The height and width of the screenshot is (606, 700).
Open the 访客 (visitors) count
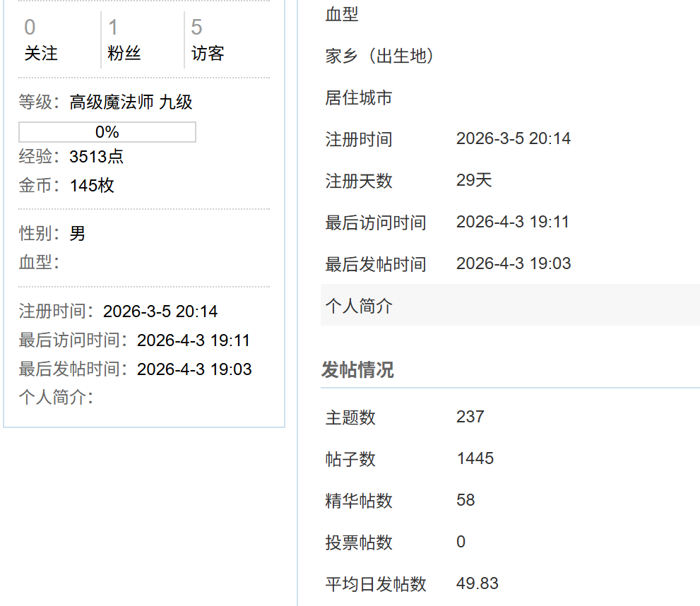pos(207,40)
